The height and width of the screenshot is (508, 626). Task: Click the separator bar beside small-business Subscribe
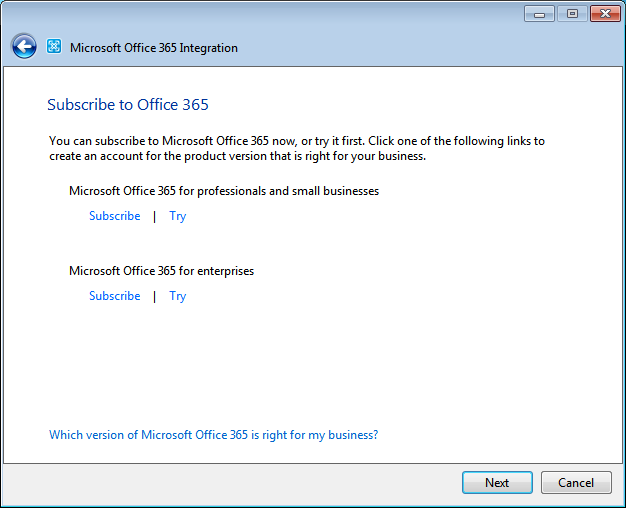point(155,216)
